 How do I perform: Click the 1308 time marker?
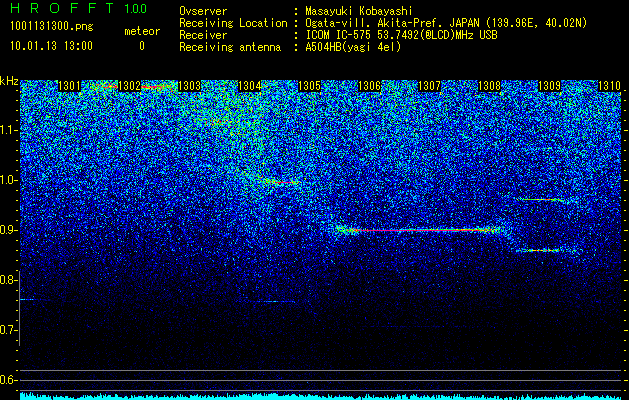pyautogui.click(x=489, y=86)
